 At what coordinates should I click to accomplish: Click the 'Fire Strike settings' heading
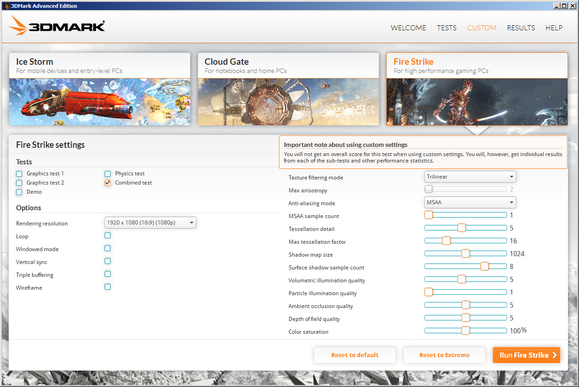click(50, 145)
